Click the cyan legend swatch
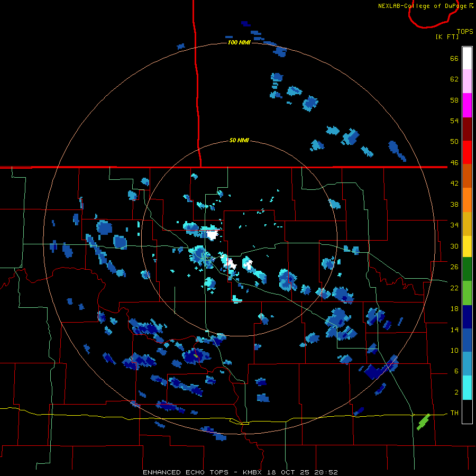The image size is (476, 476). (467, 388)
